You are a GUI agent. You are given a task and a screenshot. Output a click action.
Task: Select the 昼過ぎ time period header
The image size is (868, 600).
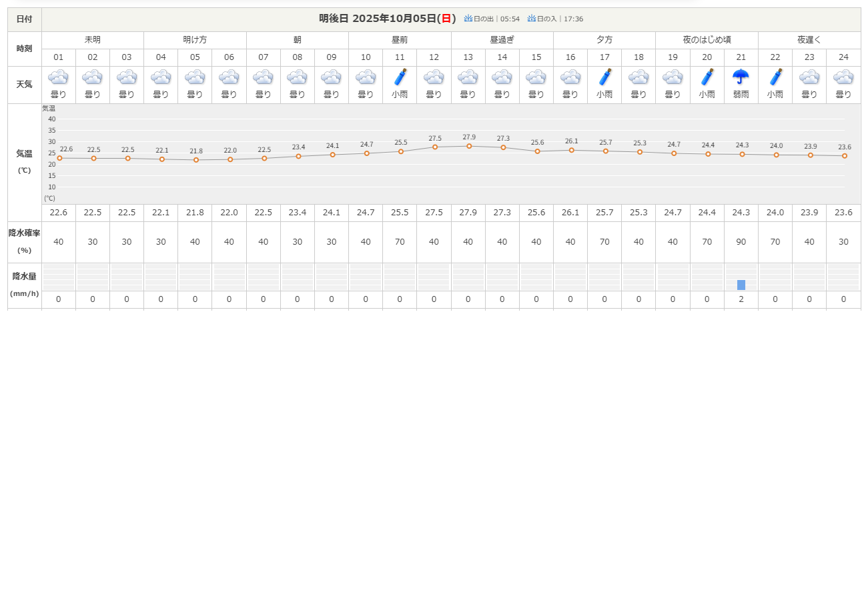[502, 40]
